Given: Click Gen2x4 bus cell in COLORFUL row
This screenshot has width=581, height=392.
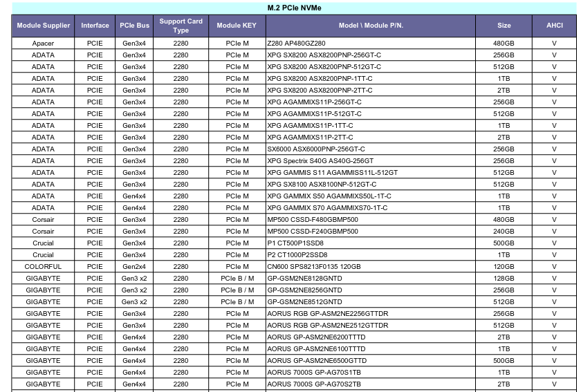Looking at the screenshot, I should [134, 267].
